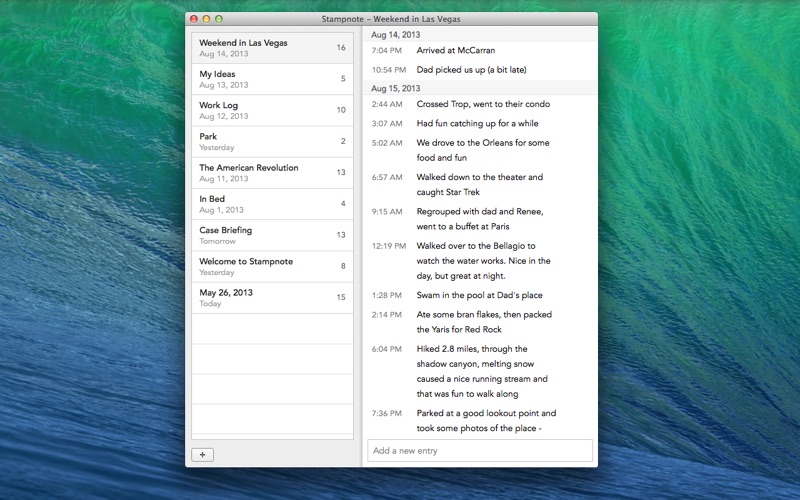Open 'Welcome to Stampnote' note
The height and width of the screenshot is (500, 800).
pos(272,266)
